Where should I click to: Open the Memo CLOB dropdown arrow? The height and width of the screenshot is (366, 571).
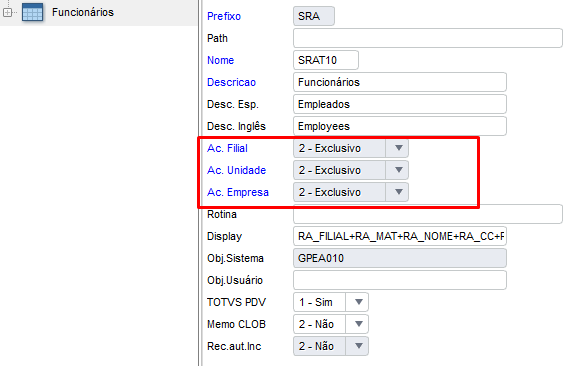pyautogui.click(x=358, y=324)
